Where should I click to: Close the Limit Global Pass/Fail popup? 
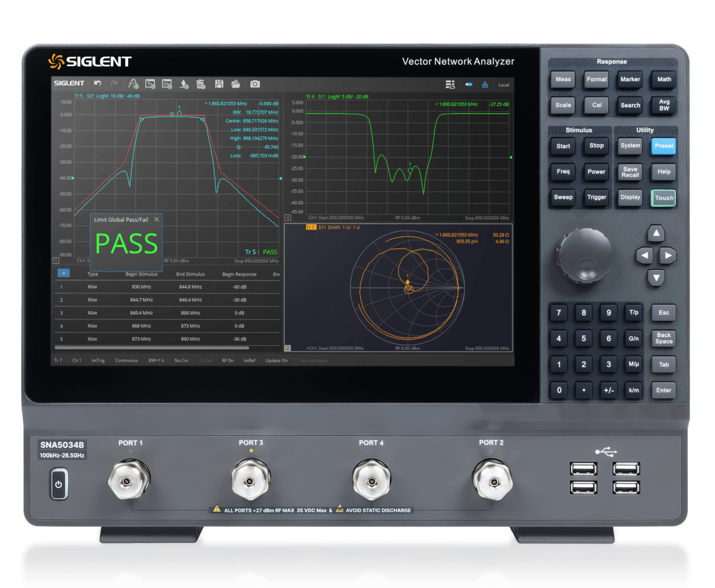click(x=157, y=220)
